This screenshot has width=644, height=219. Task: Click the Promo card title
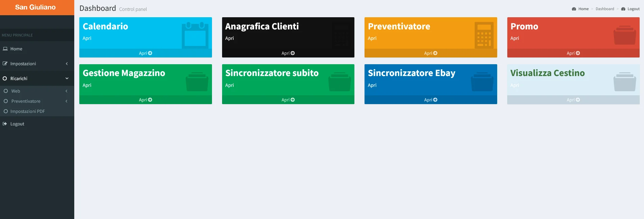[524, 26]
